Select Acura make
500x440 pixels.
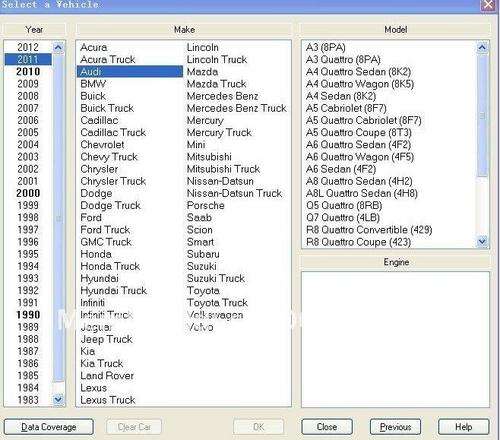click(x=94, y=47)
